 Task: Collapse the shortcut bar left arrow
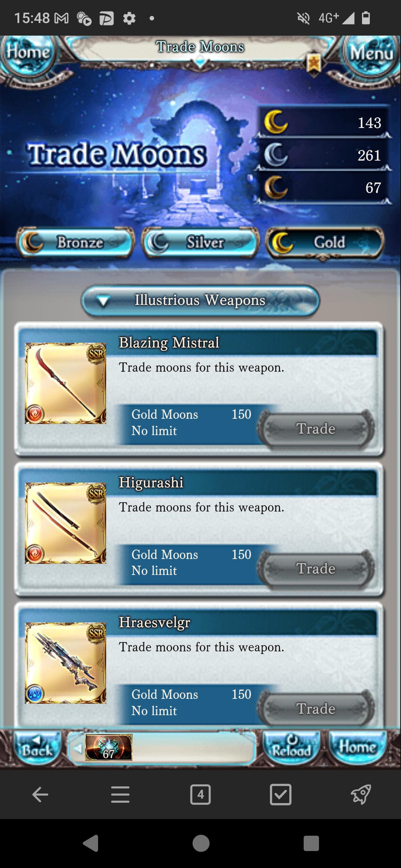[x=78, y=749]
